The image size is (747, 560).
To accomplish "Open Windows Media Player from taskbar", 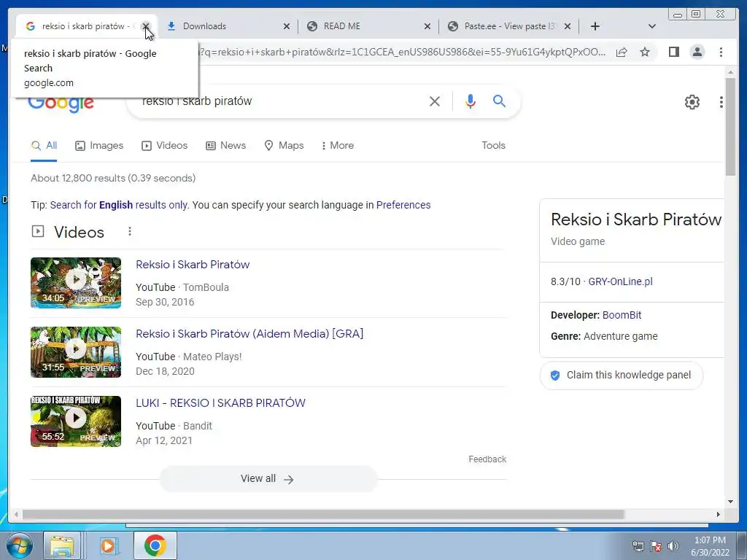I will 108,545.
